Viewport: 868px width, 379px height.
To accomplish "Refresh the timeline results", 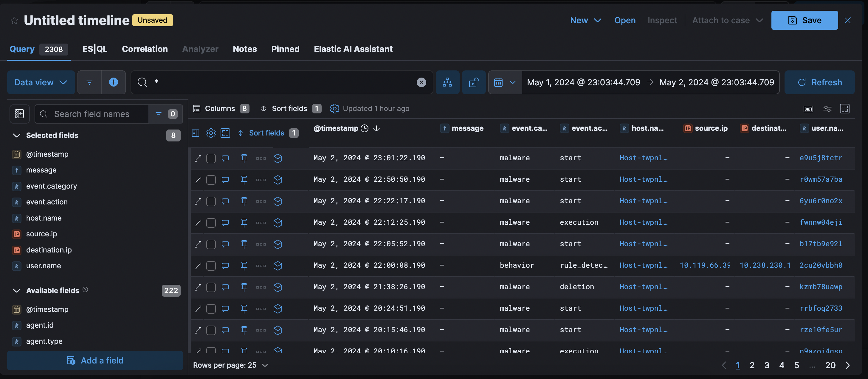I will [819, 82].
